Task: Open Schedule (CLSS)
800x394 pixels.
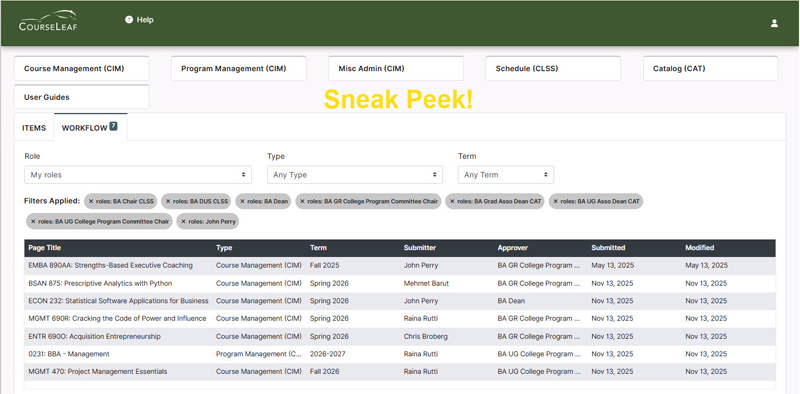Action: tap(553, 68)
